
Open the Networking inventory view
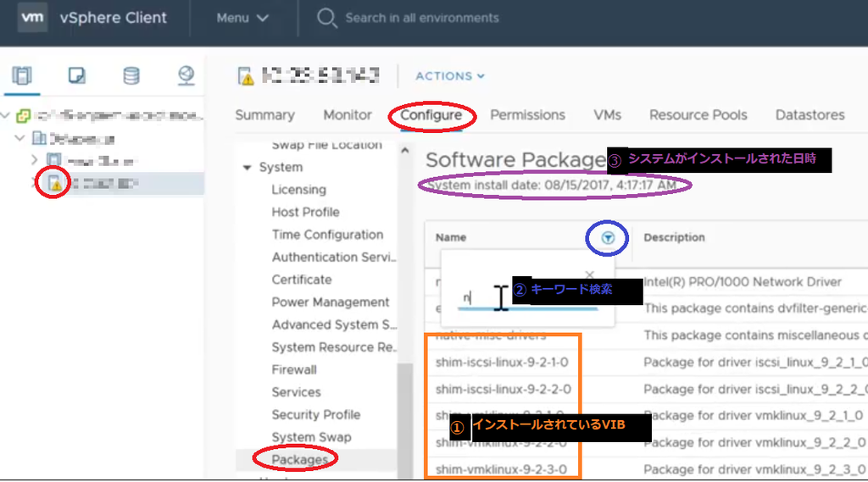[186, 75]
